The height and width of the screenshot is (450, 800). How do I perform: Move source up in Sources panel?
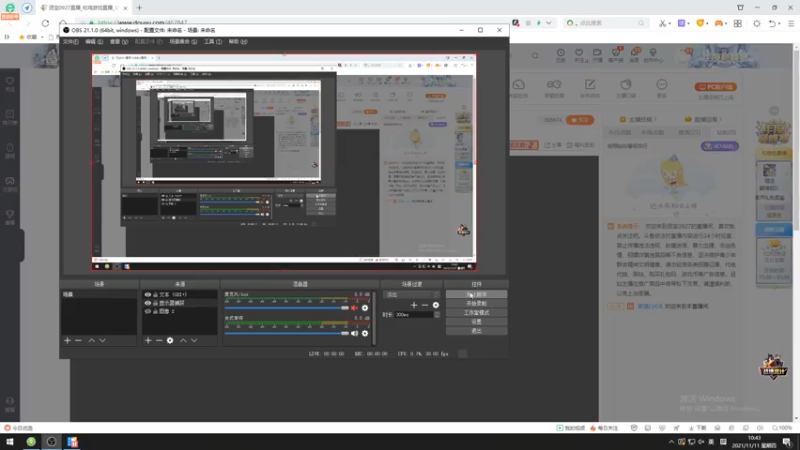(x=183, y=340)
